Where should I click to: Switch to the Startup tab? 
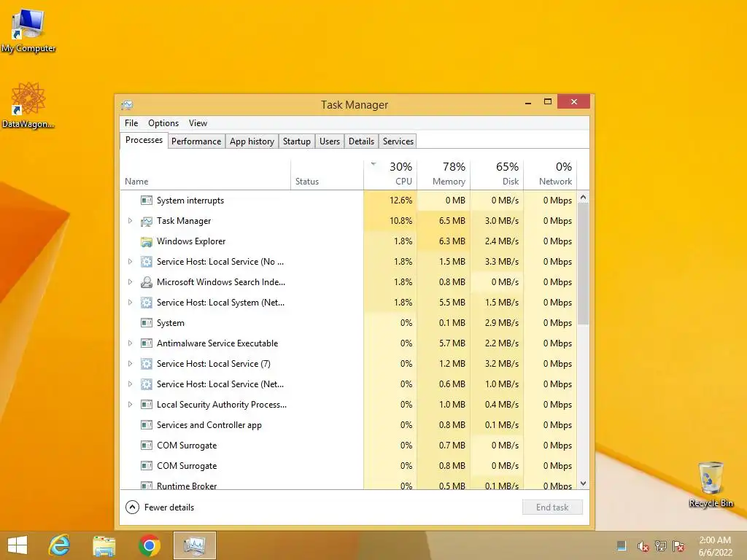point(296,141)
